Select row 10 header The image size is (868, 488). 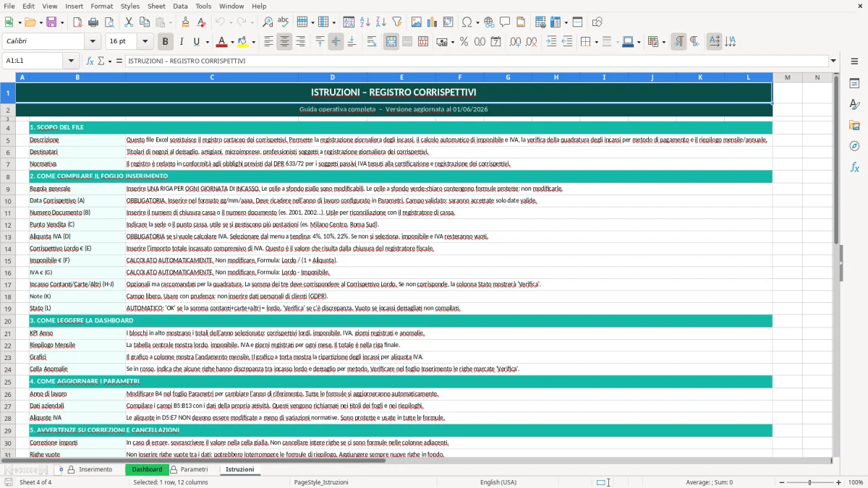click(8, 200)
